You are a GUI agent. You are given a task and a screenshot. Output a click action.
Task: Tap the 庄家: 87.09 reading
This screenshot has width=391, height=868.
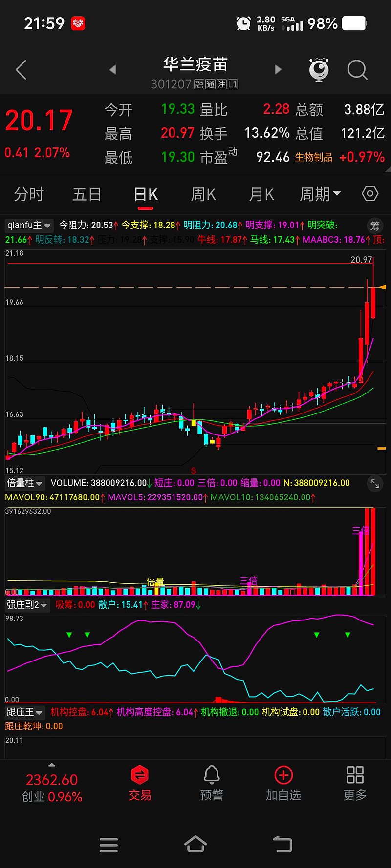(176, 605)
